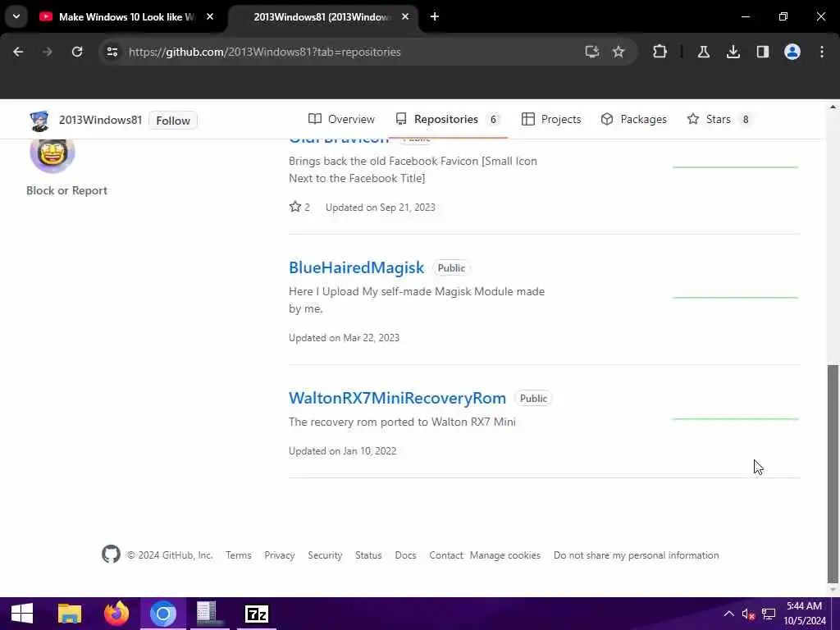Add a new browser tab

[435, 16]
